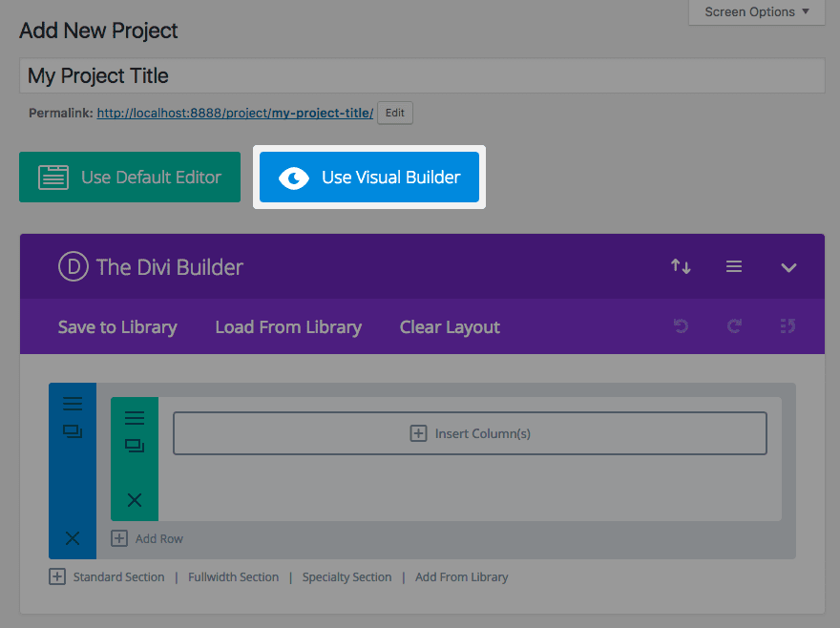Click Insert Column(s) in the row
Screen dimensions: 840x628
[x=470, y=433]
